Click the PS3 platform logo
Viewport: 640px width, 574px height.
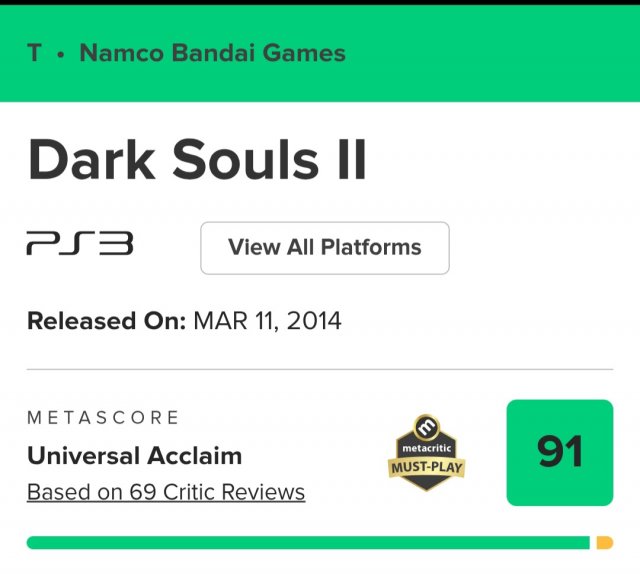coord(79,246)
